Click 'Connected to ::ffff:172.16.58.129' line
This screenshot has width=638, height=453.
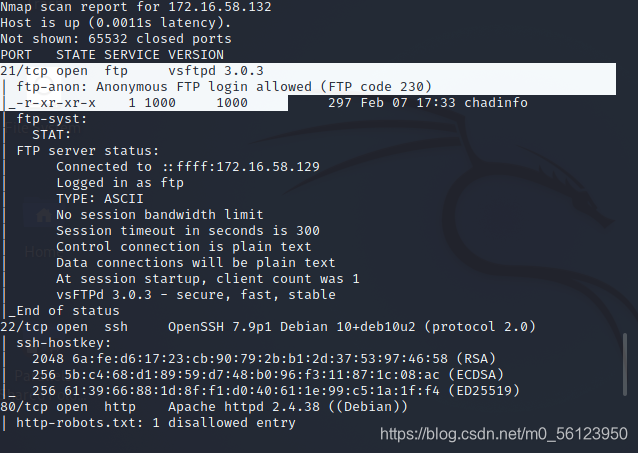[x=188, y=166]
